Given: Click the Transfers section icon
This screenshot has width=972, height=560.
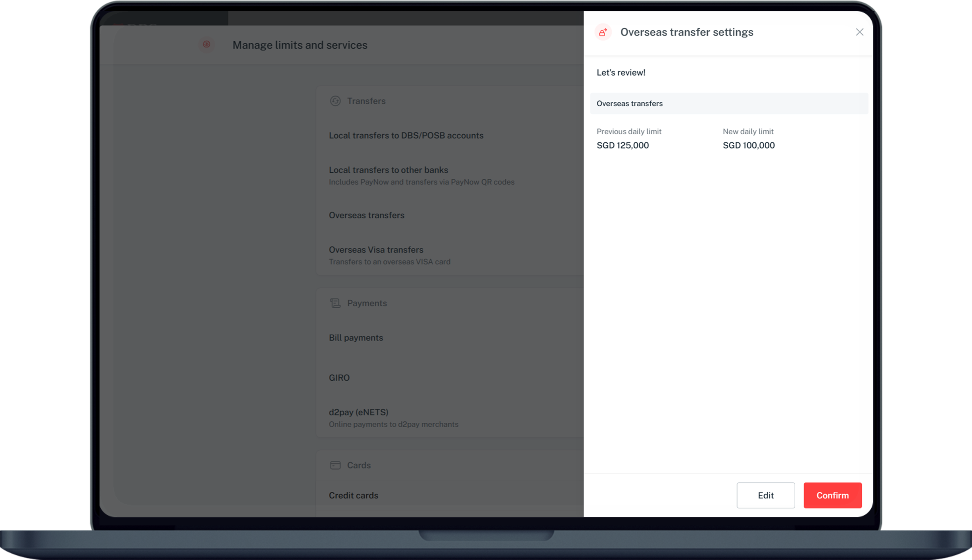Looking at the screenshot, I should [335, 101].
